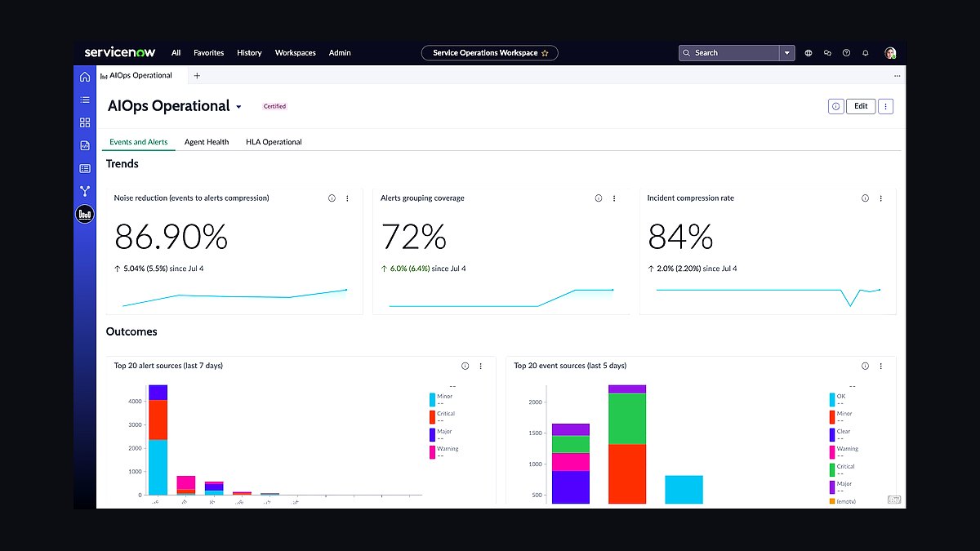Open the chat conversations icon in header

[x=827, y=53]
